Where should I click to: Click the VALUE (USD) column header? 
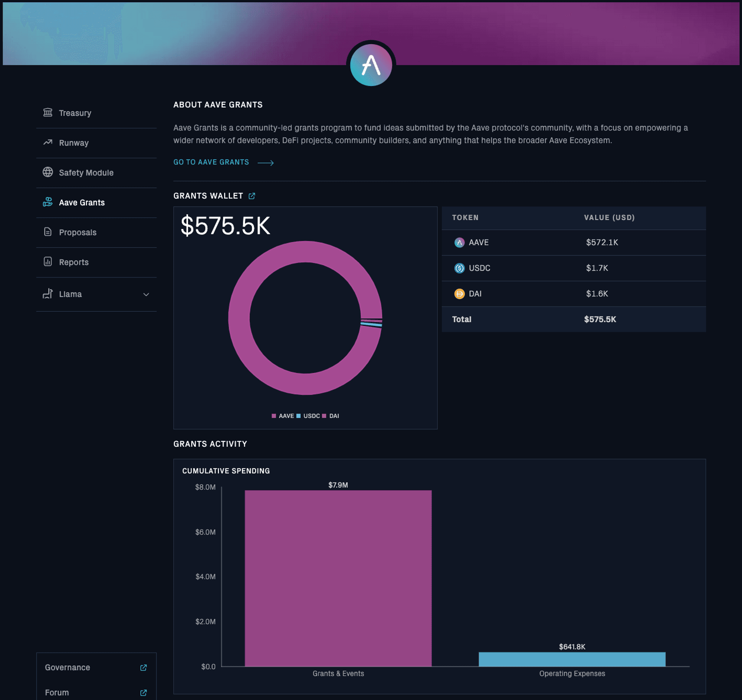pos(610,217)
